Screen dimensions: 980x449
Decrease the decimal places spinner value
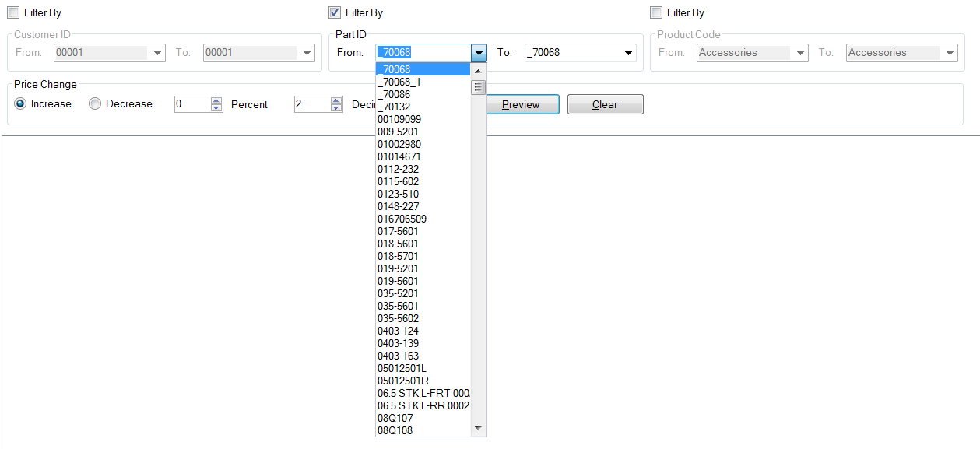(336, 108)
